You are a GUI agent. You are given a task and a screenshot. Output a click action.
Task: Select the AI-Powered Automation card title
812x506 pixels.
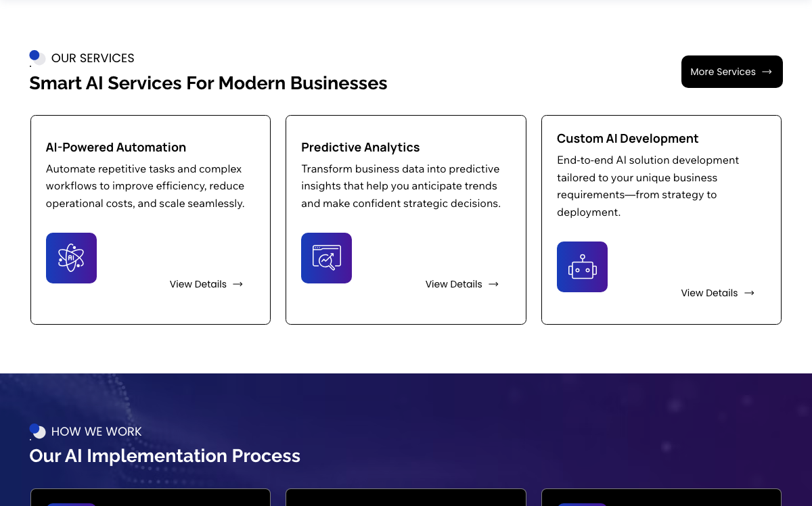(116, 147)
